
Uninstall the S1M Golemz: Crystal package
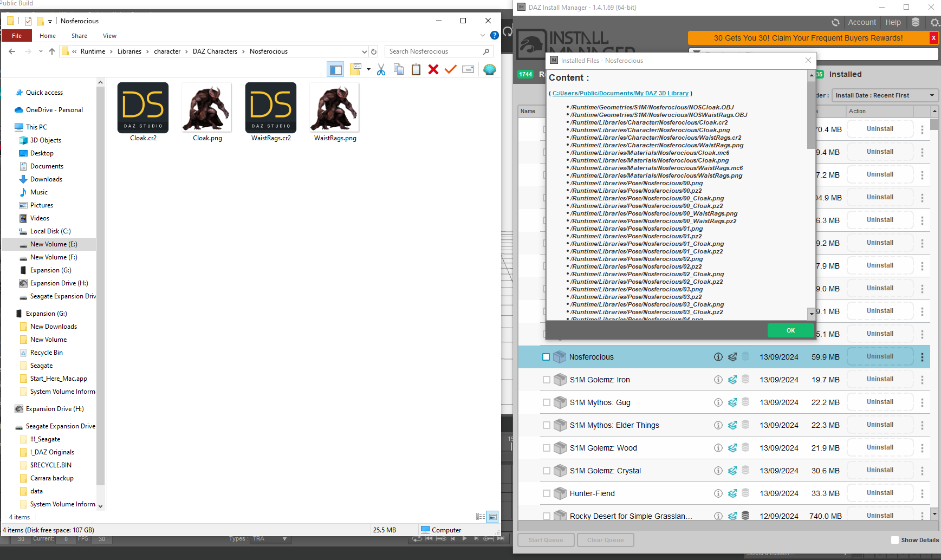(x=880, y=470)
